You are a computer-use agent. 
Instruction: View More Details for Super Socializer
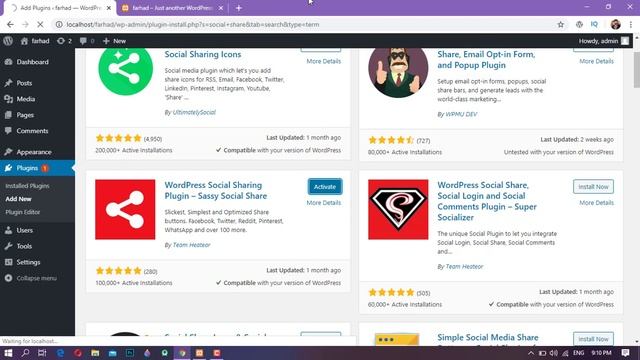(596, 203)
